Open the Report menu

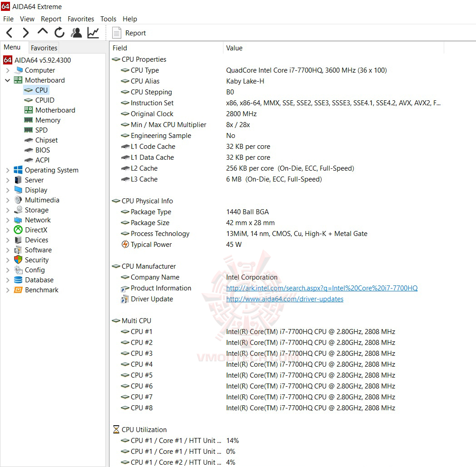pos(51,19)
